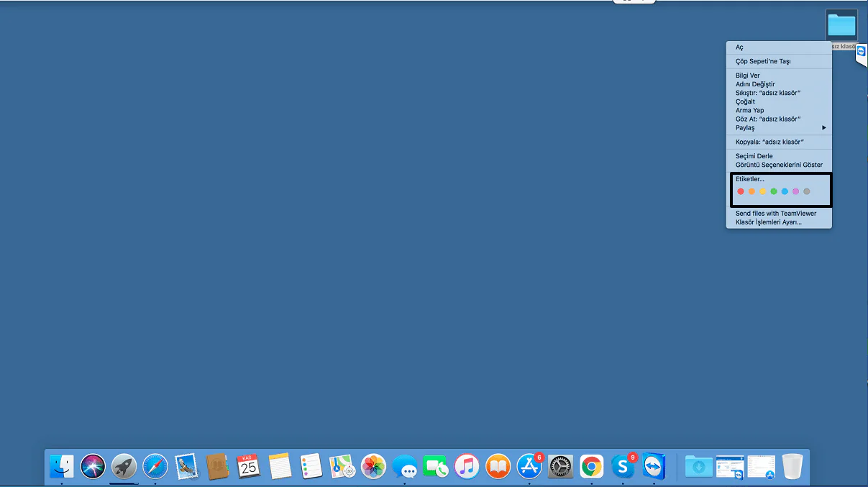Launch Google Chrome from dock
The height and width of the screenshot is (487, 868).
(592, 466)
